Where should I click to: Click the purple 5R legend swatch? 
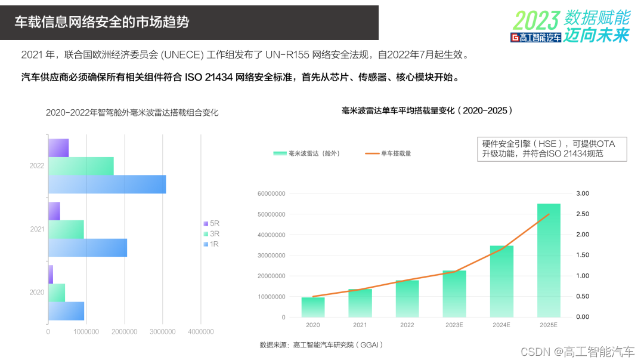[206, 224]
